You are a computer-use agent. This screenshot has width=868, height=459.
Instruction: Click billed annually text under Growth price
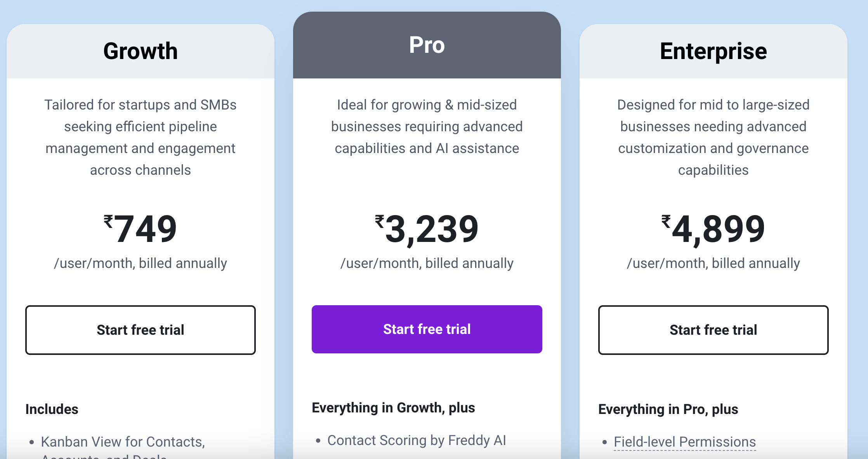click(x=141, y=263)
